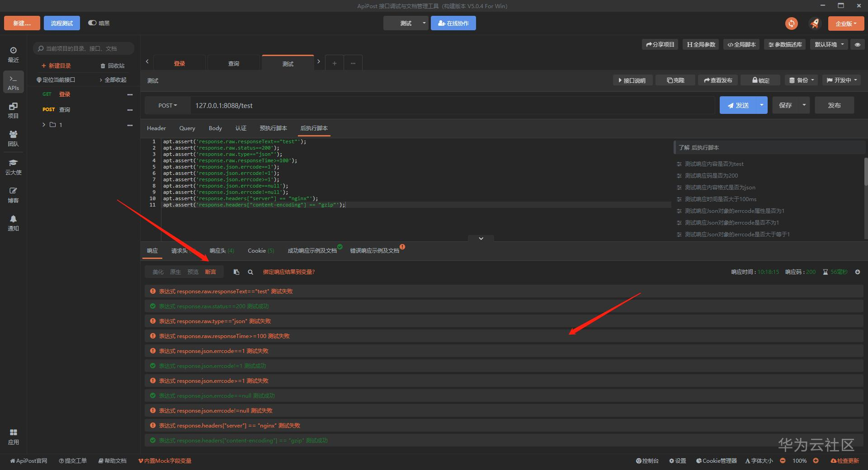Open more options for 查询 POST entry
868x470 pixels.
click(x=130, y=110)
